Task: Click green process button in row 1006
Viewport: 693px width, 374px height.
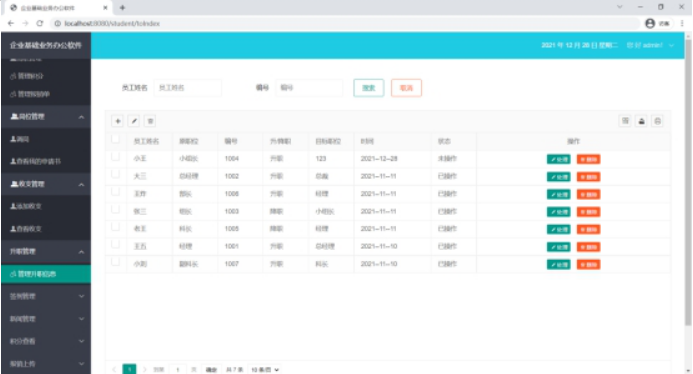Action: [559, 195]
